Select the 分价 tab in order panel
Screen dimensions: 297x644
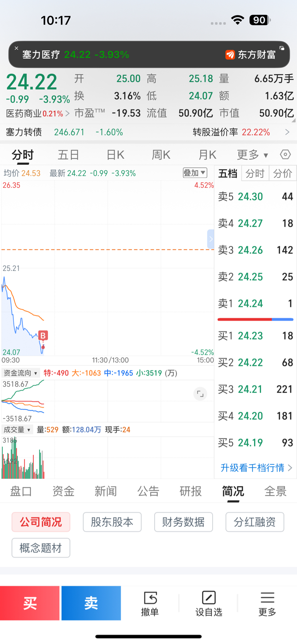(x=283, y=173)
